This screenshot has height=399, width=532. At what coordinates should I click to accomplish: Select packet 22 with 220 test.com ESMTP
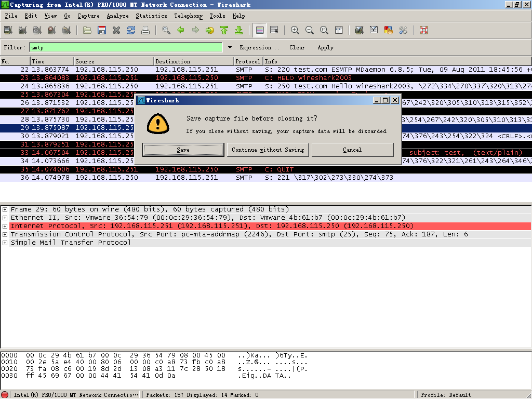click(x=266, y=70)
